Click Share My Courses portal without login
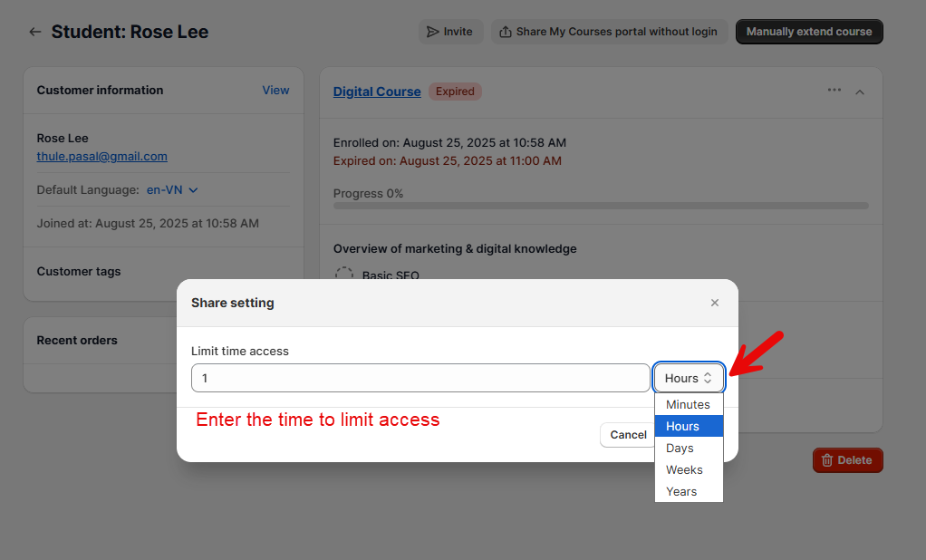 click(609, 32)
